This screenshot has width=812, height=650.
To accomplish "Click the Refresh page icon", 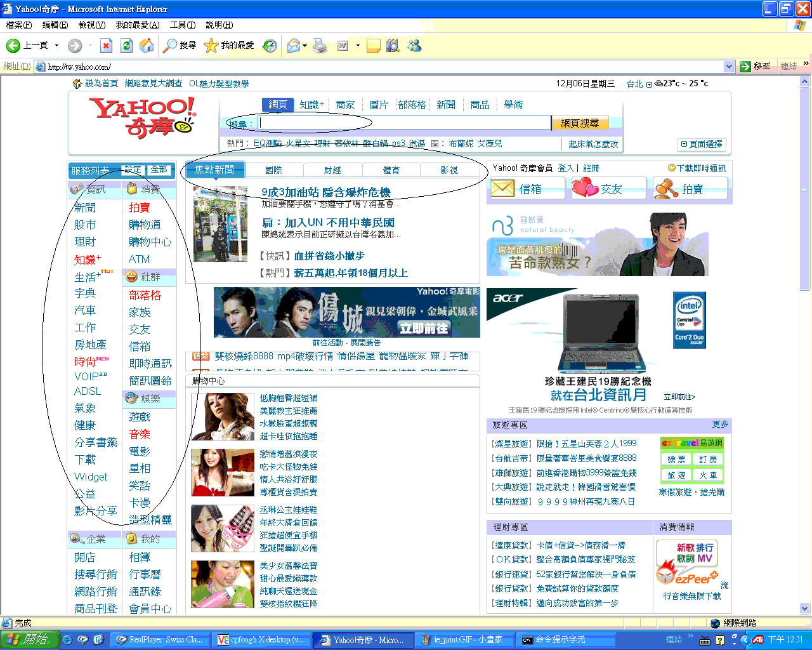I will (x=126, y=46).
